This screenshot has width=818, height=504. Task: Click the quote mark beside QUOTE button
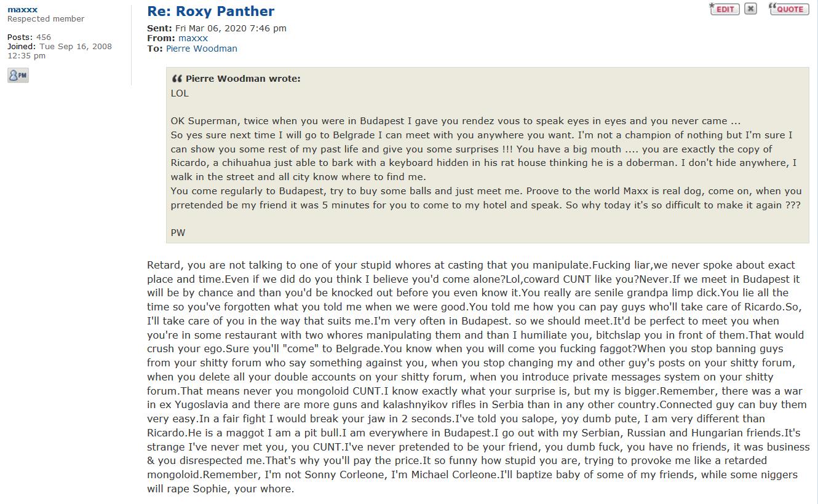772,7
